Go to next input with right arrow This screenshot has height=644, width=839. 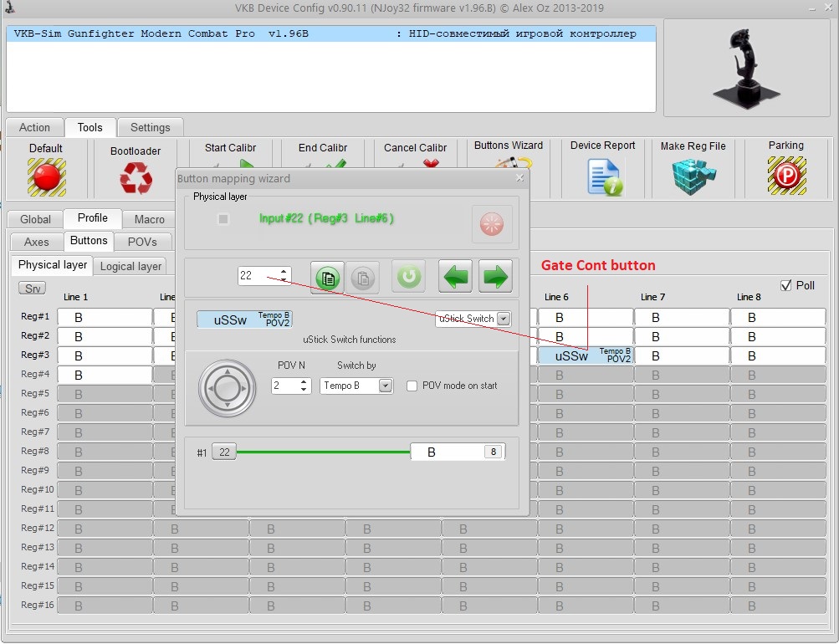coord(495,277)
